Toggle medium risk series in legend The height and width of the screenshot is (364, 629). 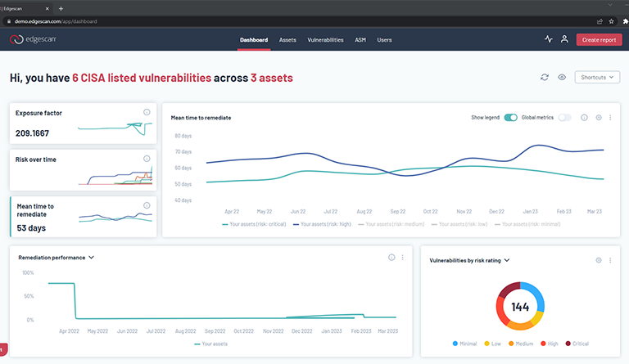391,224
